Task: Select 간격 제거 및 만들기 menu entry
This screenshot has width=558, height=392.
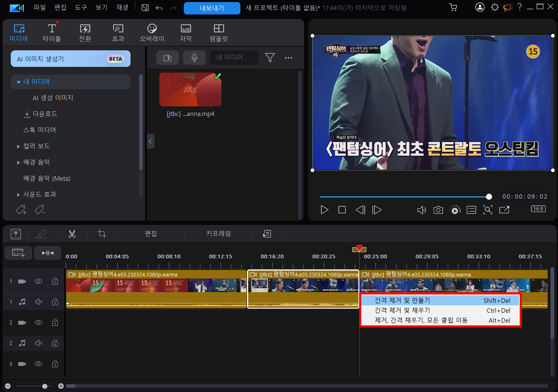Action: [x=440, y=300]
